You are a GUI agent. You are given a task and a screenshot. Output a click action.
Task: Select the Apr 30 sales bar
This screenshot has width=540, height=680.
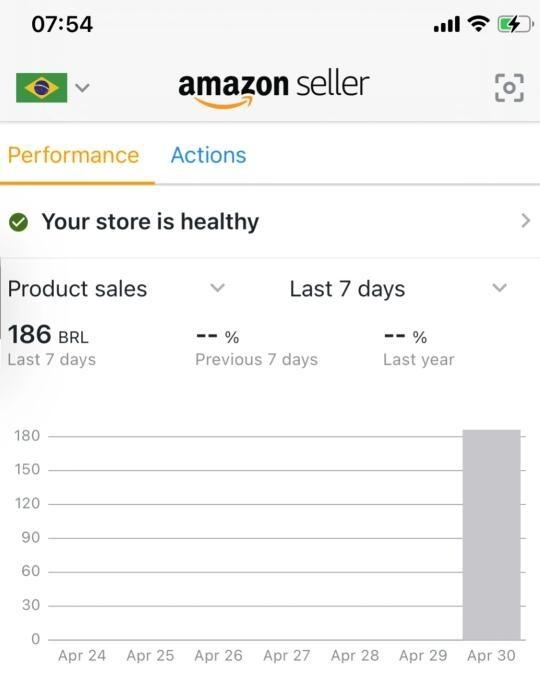point(491,535)
